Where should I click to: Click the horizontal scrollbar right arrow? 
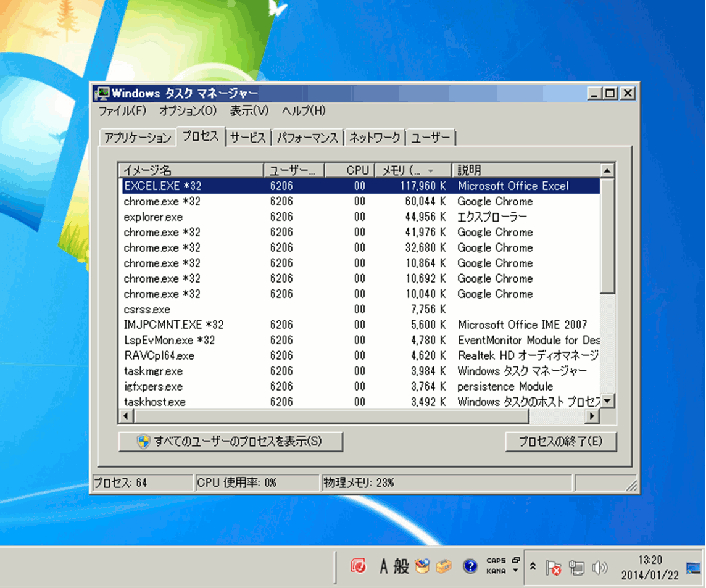(592, 416)
